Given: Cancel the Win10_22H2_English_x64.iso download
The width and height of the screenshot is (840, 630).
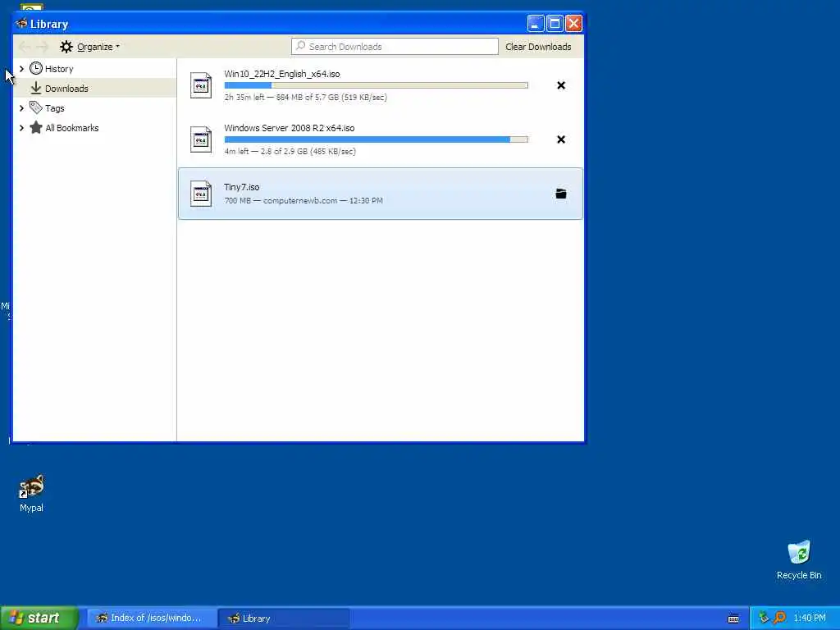Looking at the screenshot, I should 561,85.
